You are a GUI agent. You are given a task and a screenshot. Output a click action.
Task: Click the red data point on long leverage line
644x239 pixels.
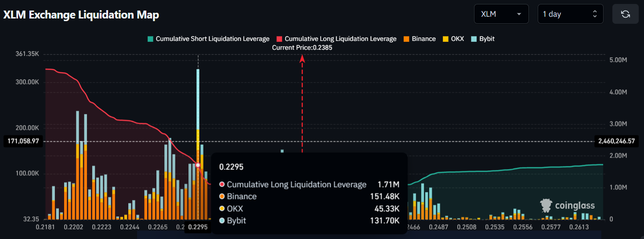click(x=198, y=165)
